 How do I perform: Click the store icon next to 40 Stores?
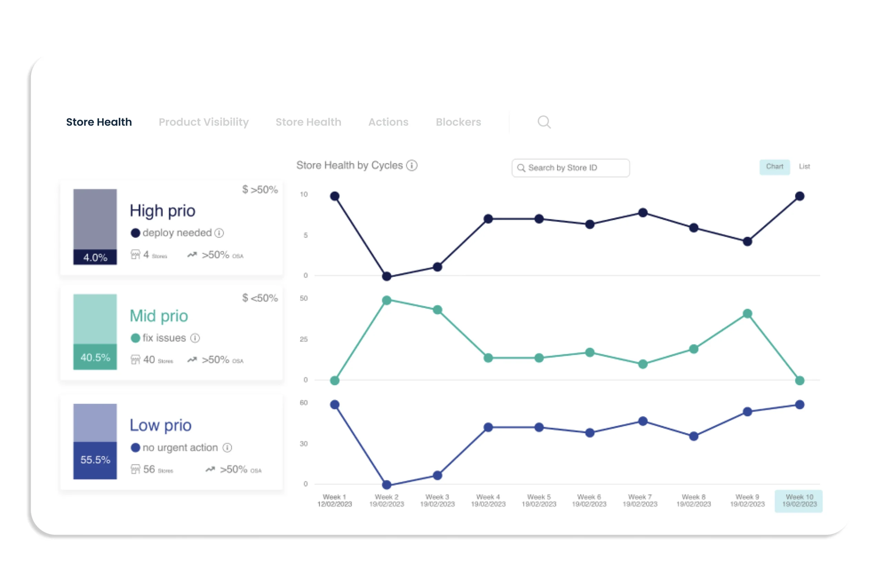(x=135, y=360)
